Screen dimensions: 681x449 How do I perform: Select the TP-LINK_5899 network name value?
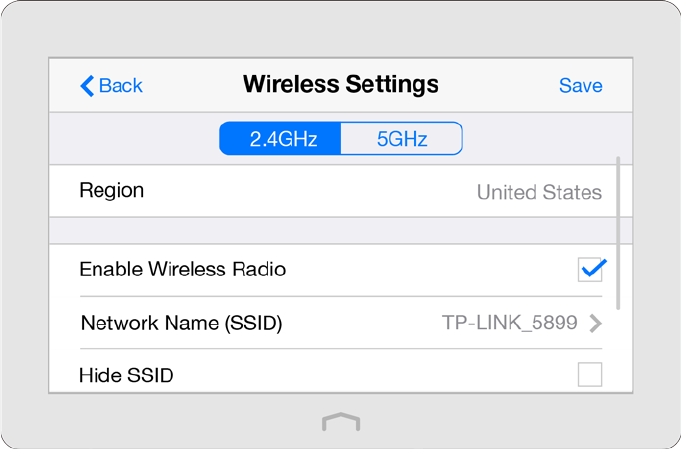click(x=509, y=323)
